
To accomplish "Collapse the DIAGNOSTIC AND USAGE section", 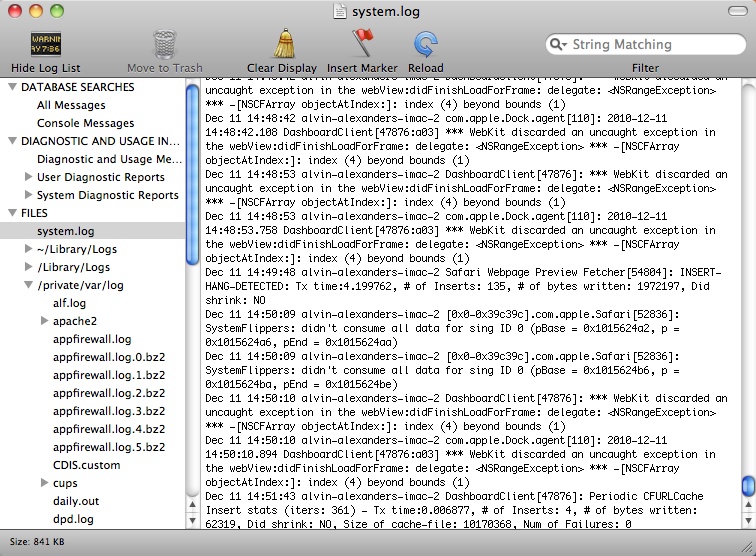I will coord(13,141).
